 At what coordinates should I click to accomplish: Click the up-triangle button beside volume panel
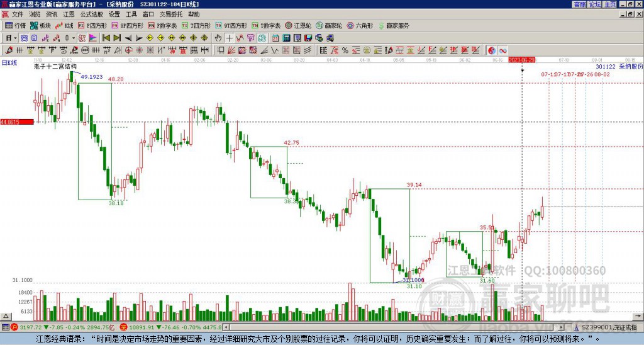coord(6,316)
